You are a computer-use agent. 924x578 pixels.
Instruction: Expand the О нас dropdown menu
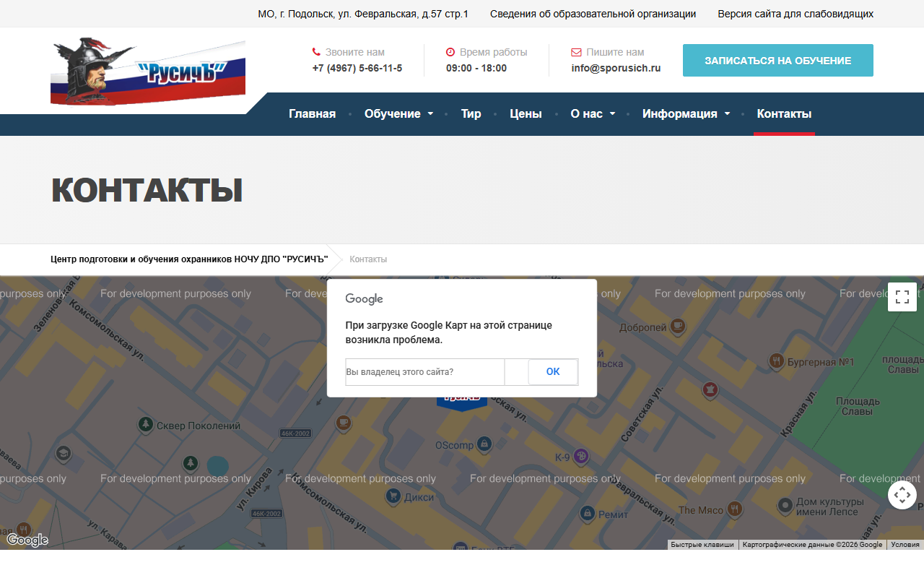pos(593,113)
